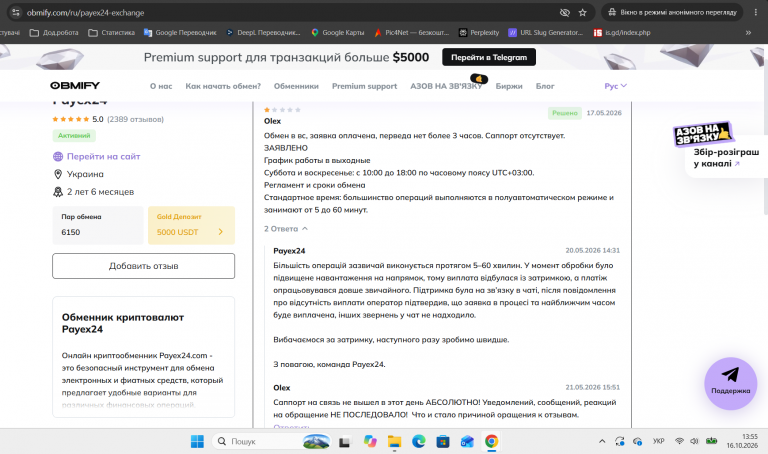Open Microsoft Store from the taskbar

pos(443,442)
